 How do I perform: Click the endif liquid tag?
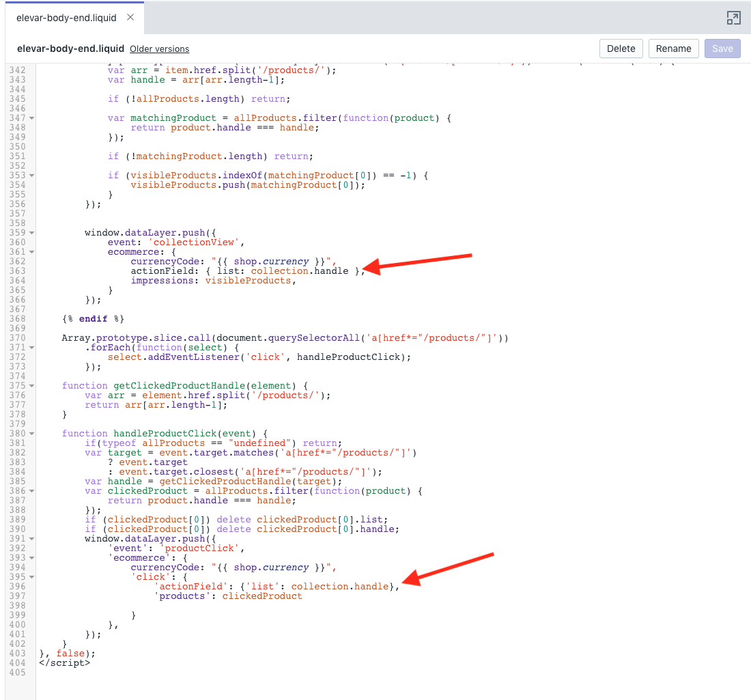click(93, 319)
